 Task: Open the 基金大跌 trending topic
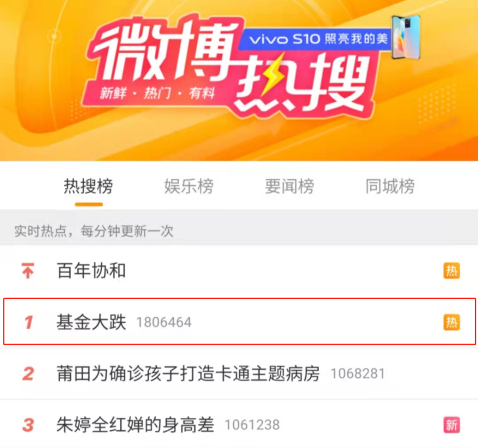(x=239, y=322)
